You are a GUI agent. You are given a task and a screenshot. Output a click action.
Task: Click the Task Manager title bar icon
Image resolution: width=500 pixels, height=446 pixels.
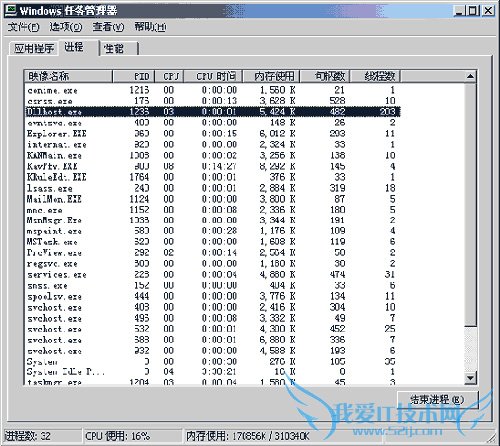point(11,10)
